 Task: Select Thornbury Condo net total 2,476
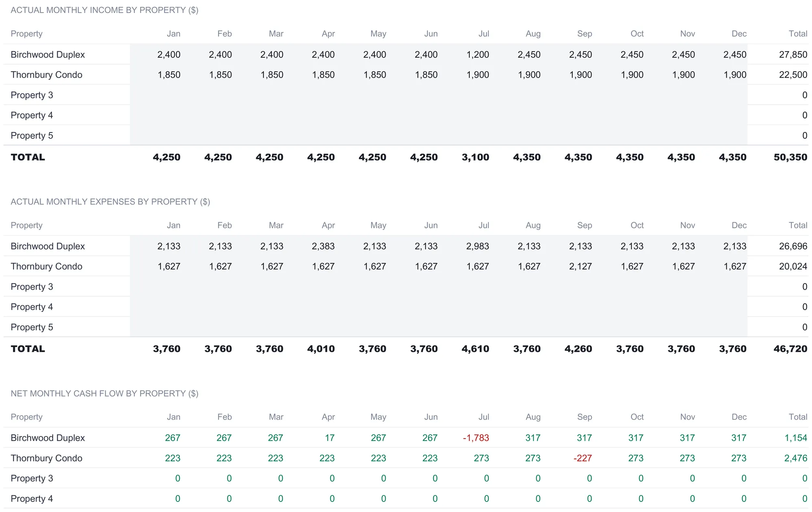point(796,458)
